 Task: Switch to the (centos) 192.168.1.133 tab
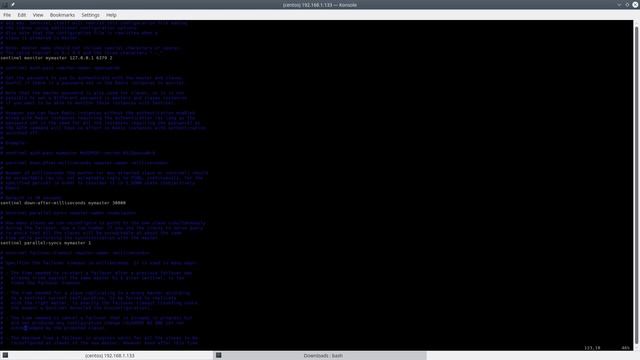(107, 356)
